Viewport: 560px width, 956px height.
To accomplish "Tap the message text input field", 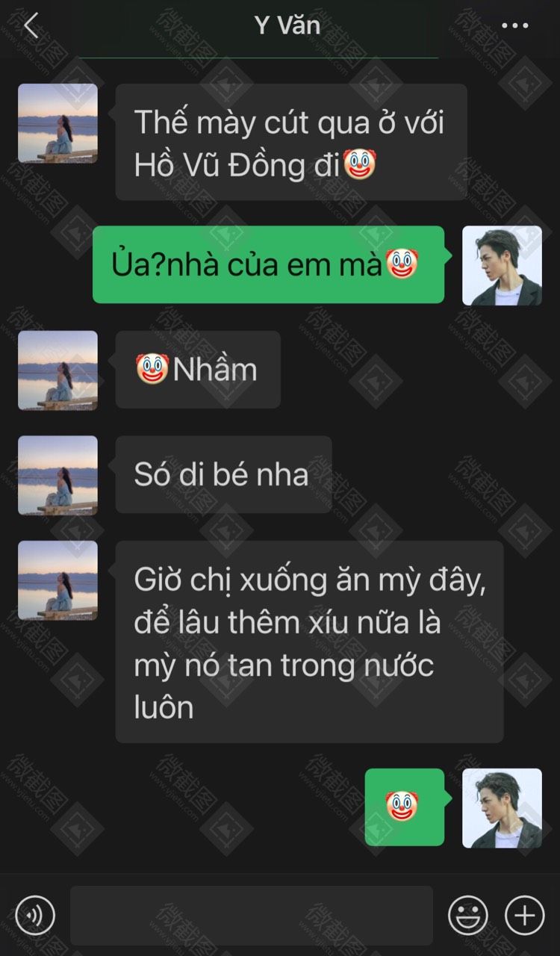I will pyautogui.click(x=252, y=915).
